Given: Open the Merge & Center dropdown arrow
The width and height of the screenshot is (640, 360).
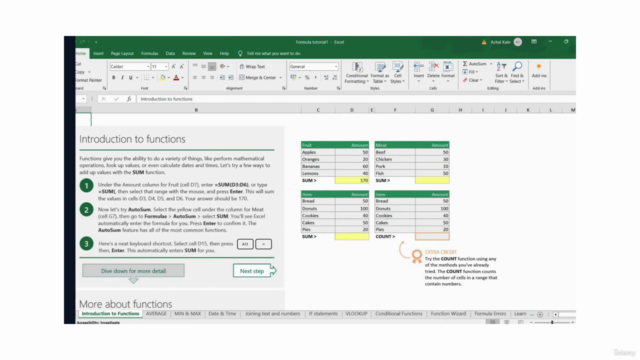Looking at the screenshot, I should click(x=281, y=78).
